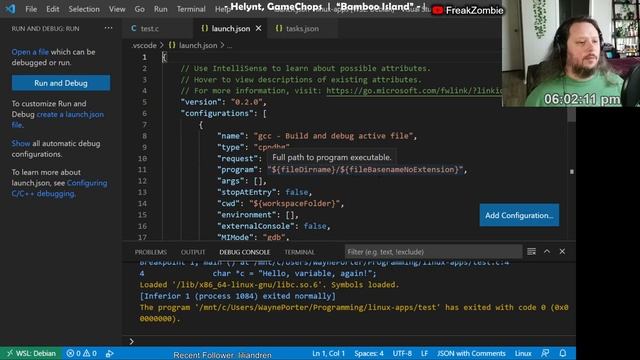Switch to the Problems panel tab
Screen dimensions: 640x360
(151, 252)
